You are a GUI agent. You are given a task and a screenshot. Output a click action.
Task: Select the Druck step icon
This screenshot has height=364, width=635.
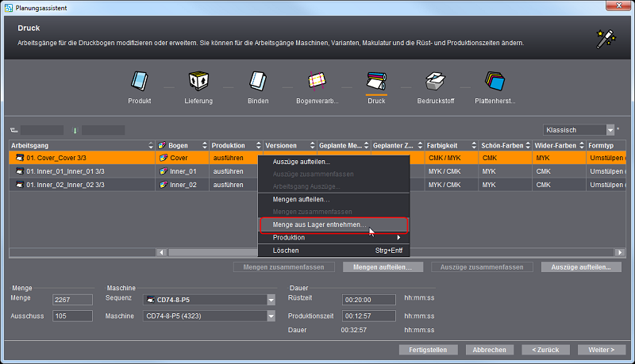coord(376,81)
